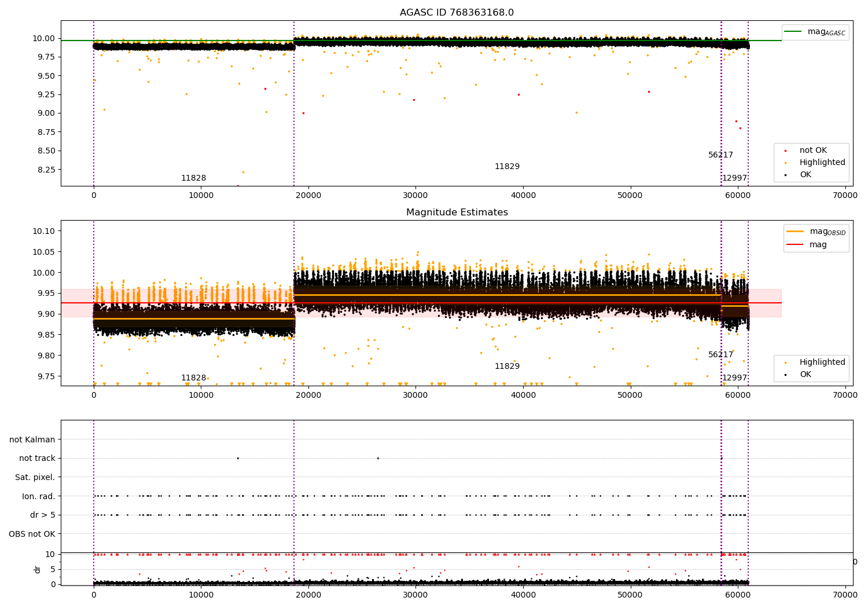Click the 12997 obsid label in top plot
Viewport: 868px width, 608px height.
734,178
